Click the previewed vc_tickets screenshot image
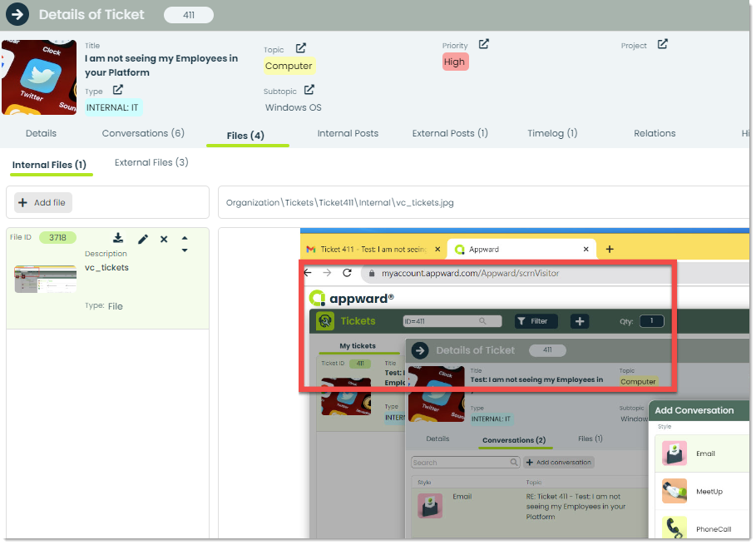756x545 pixels. pyautogui.click(x=525, y=384)
